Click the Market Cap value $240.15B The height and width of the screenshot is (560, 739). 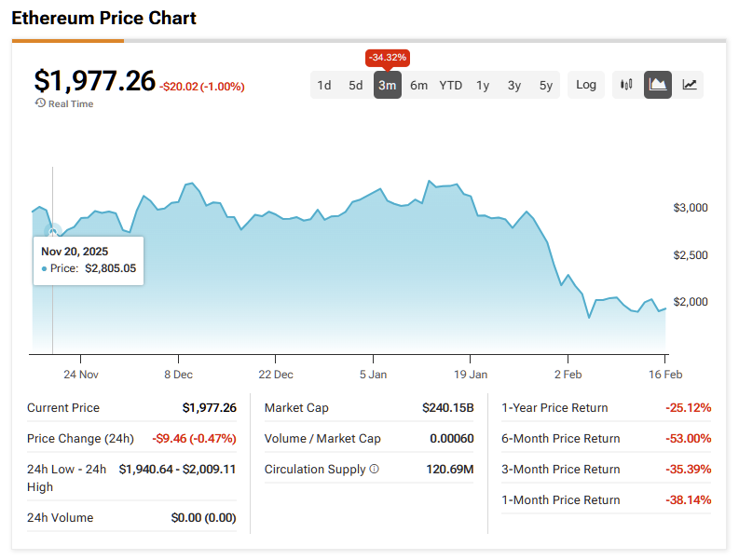[x=447, y=408]
